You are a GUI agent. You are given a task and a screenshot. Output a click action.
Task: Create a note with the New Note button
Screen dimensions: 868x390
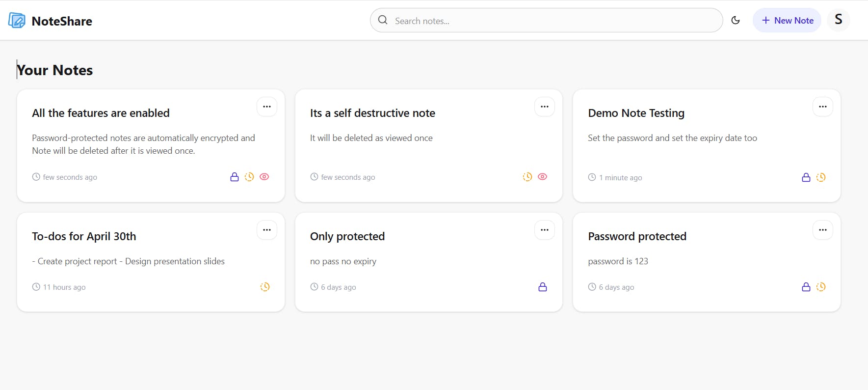coord(787,20)
